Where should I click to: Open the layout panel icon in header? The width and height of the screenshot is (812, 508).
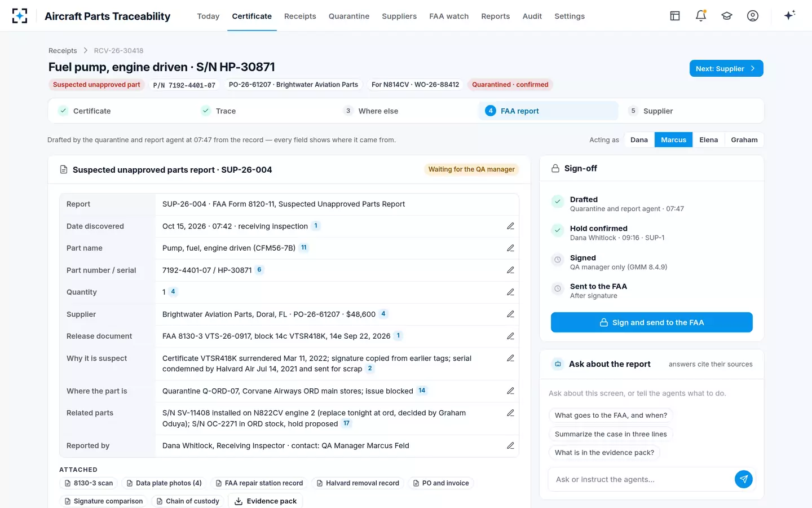pyautogui.click(x=675, y=16)
